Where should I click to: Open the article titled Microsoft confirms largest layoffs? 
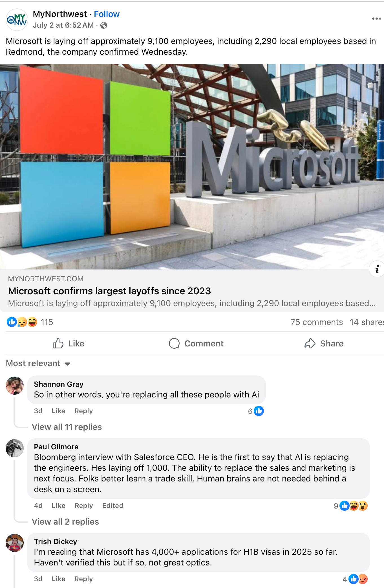(x=109, y=291)
